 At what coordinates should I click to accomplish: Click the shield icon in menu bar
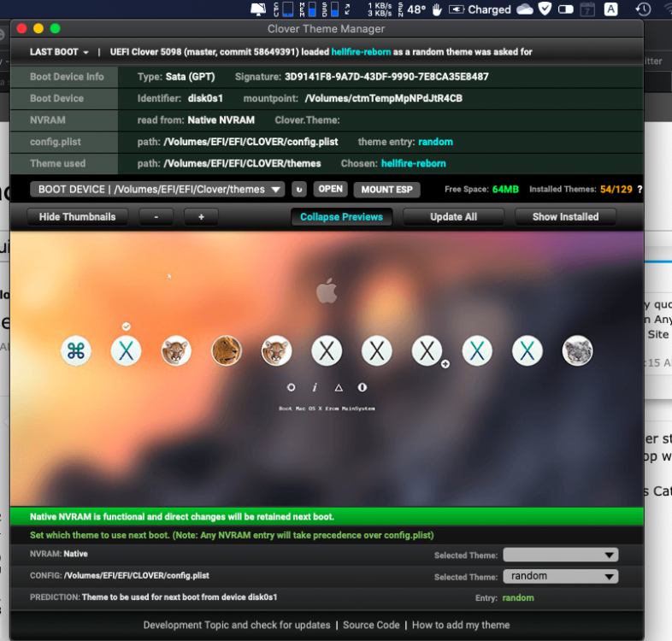click(545, 9)
